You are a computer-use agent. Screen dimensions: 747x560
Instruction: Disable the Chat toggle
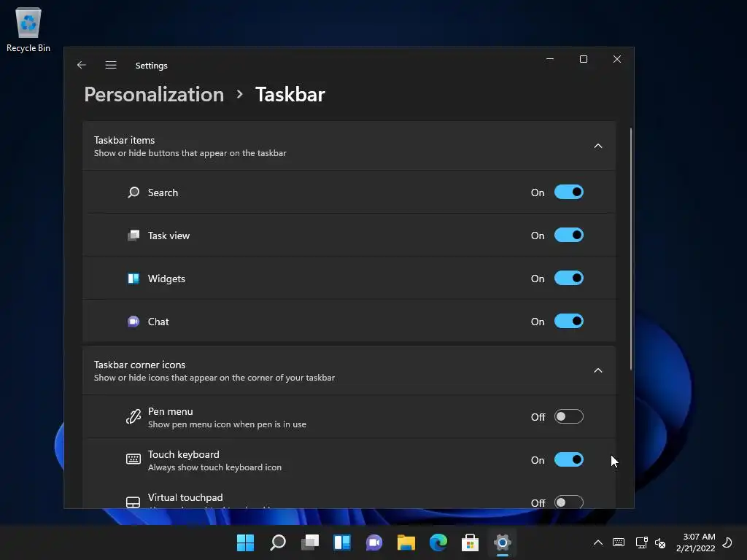click(x=569, y=322)
